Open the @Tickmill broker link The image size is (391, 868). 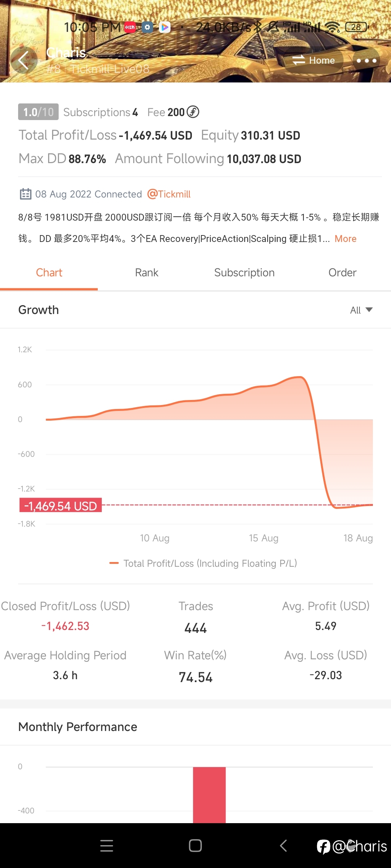(169, 194)
